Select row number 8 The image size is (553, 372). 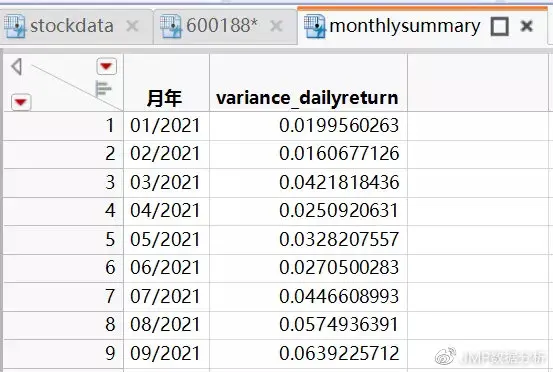[x=63, y=325]
